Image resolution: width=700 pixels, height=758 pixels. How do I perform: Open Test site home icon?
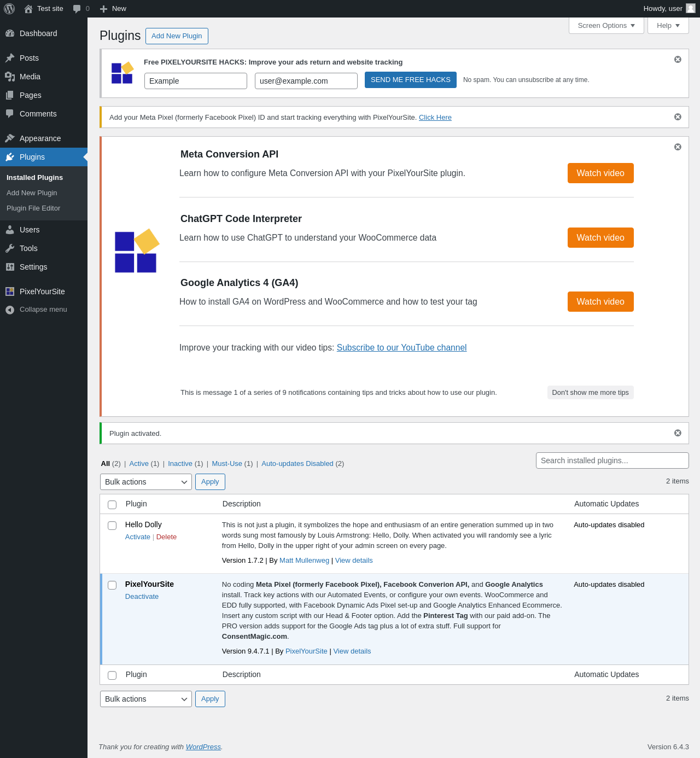(x=28, y=9)
